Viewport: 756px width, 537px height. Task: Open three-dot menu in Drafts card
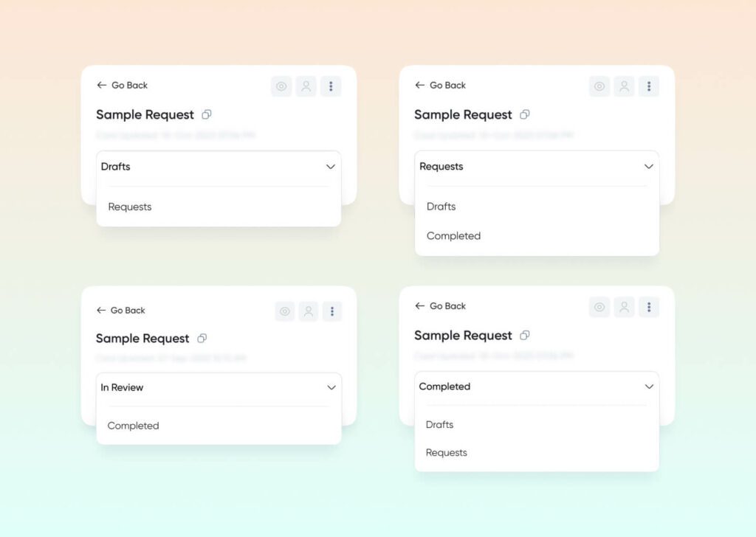tap(330, 86)
